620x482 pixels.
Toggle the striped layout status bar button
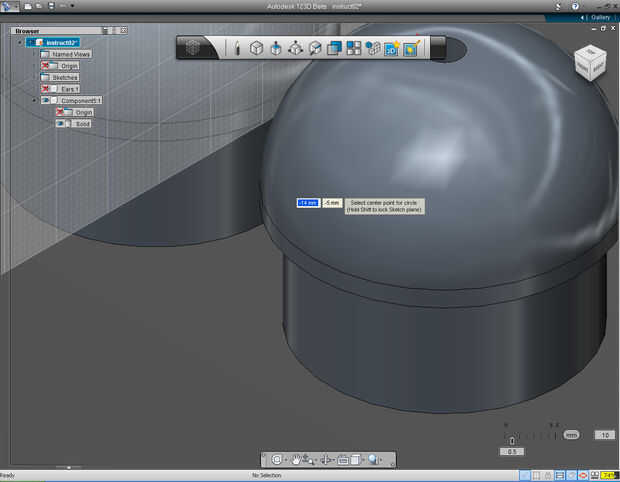coord(560,475)
